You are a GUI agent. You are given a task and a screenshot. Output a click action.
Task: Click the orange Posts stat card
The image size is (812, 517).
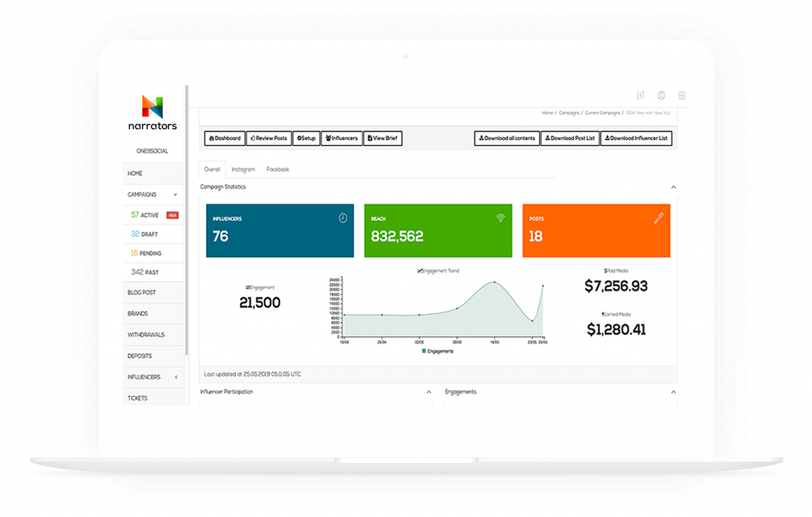[x=596, y=231]
